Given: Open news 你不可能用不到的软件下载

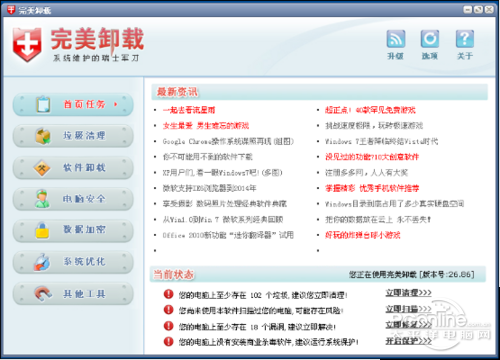Looking at the screenshot, I should point(207,157).
